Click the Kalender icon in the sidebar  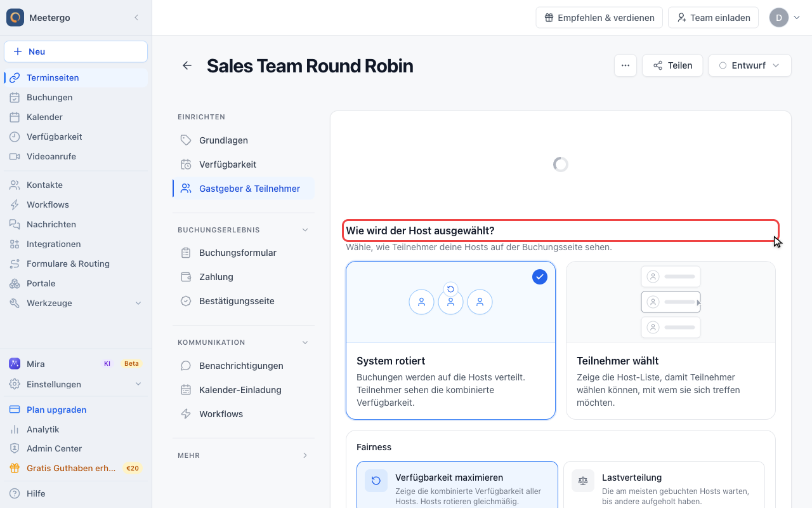[15, 117]
